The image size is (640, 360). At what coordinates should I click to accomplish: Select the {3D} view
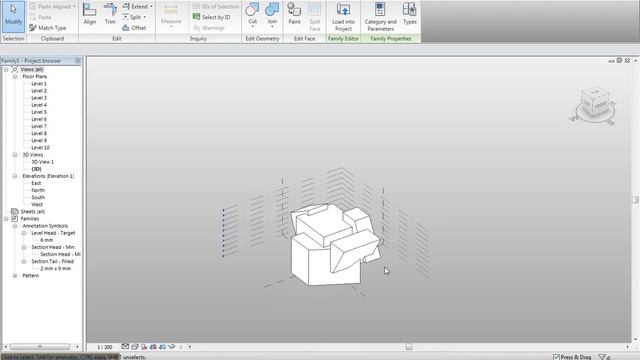click(x=36, y=169)
